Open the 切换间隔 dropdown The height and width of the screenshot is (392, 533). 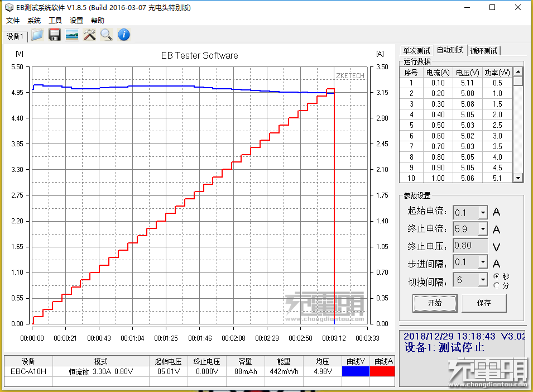pyautogui.click(x=482, y=280)
